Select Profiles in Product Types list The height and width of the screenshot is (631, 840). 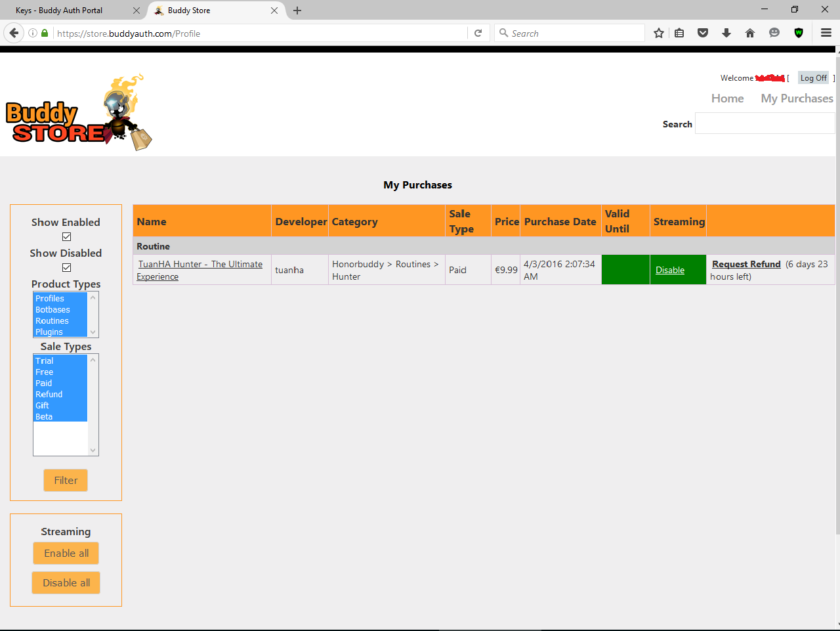60,299
